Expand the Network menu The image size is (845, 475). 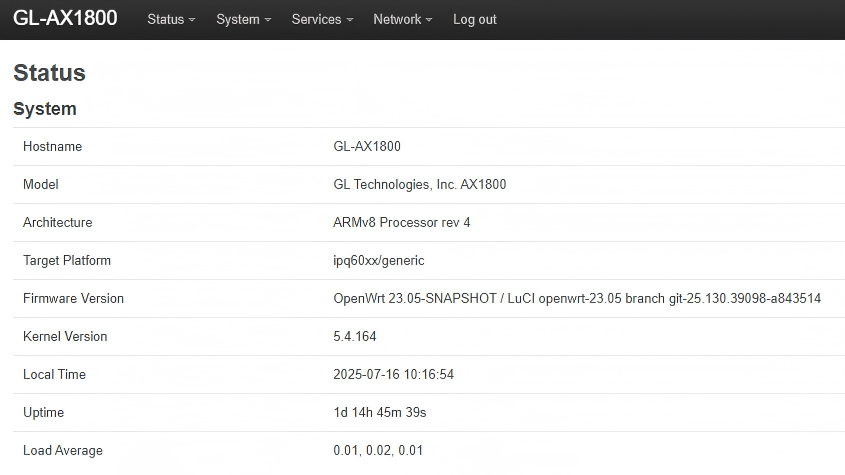point(403,19)
